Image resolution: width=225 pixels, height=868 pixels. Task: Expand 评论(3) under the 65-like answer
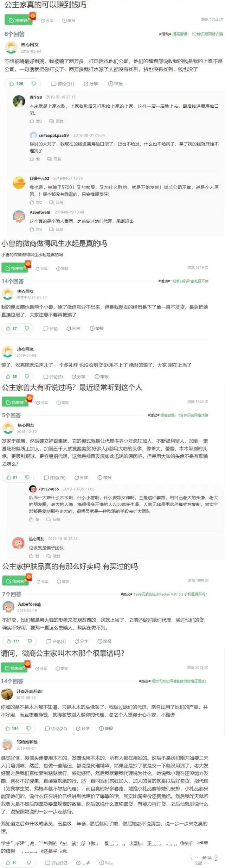(53, 376)
